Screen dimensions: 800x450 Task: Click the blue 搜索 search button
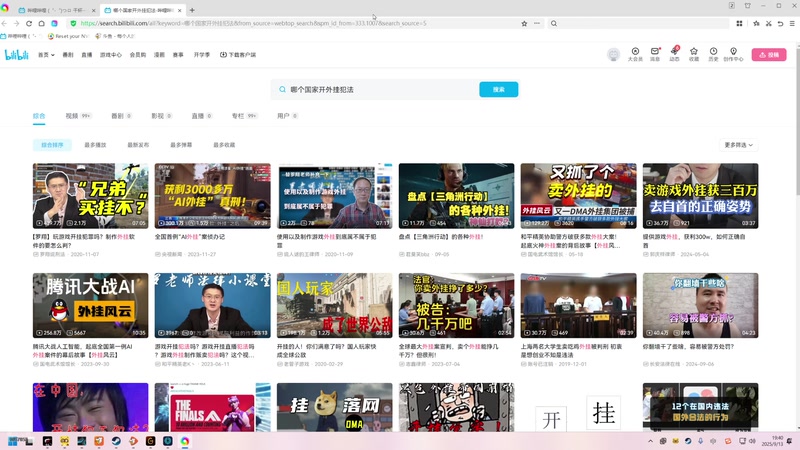498,89
